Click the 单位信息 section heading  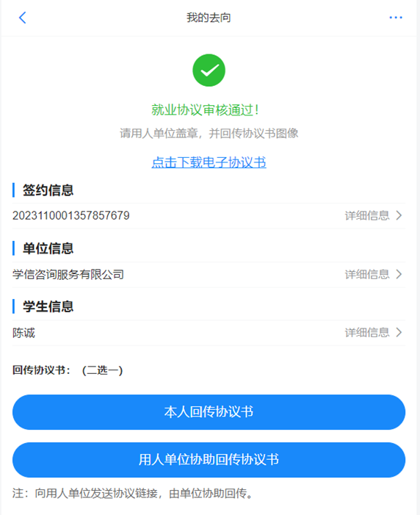point(48,248)
